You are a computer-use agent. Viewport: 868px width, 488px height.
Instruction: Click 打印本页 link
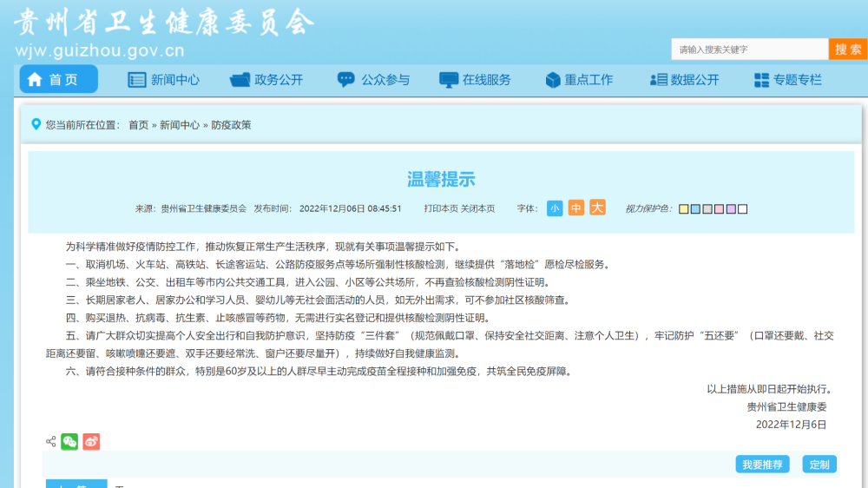441,208
